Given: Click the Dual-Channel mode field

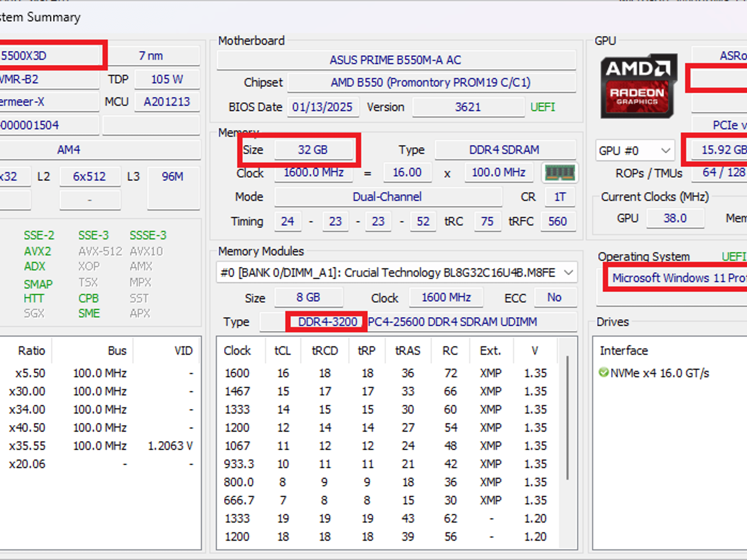Looking at the screenshot, I should pos(388,197).
